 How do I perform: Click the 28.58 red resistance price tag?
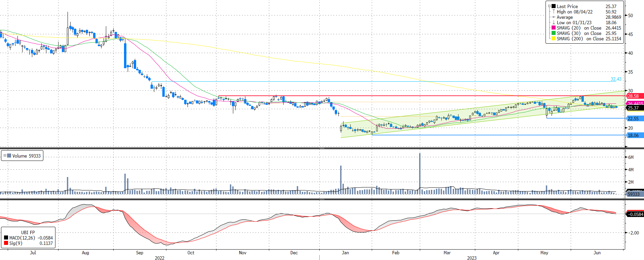tap(635, 96)
